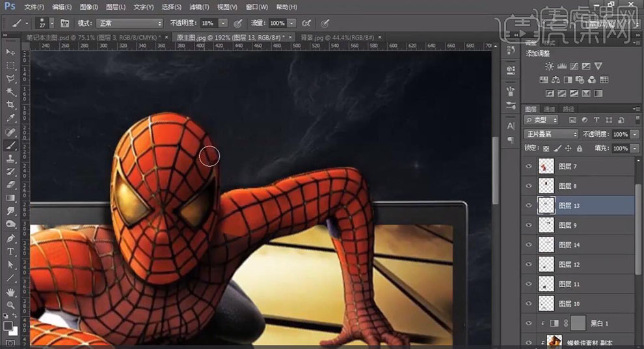Open brush mode 正常 dropdown in options bar
The width and height of the screenshot is (644, 349).
pyautogui.click(x=129, y=23)
